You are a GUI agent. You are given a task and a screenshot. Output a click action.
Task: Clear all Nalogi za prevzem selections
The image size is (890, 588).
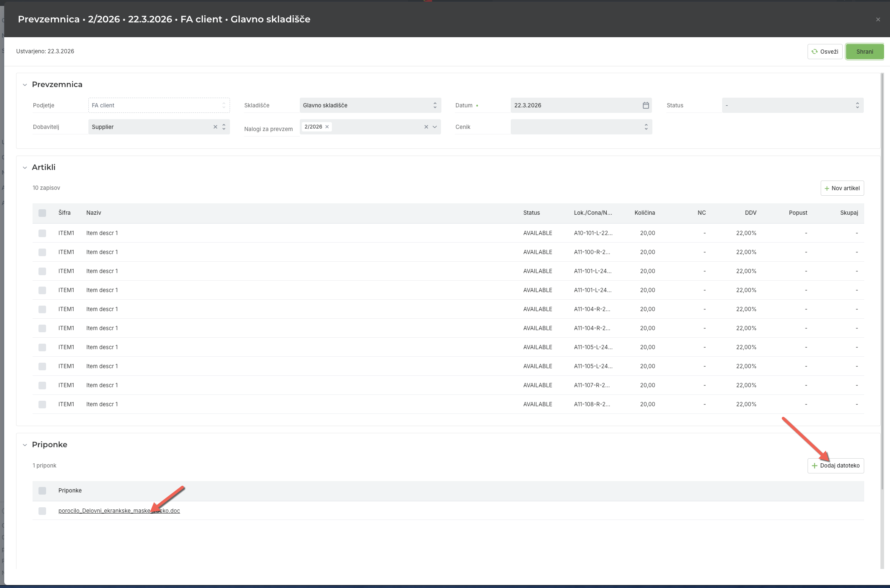[426, 127]
